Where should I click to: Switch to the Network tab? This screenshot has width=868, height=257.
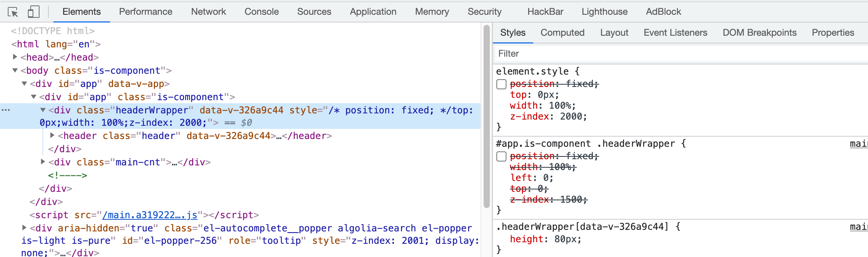tap(208, 12)
